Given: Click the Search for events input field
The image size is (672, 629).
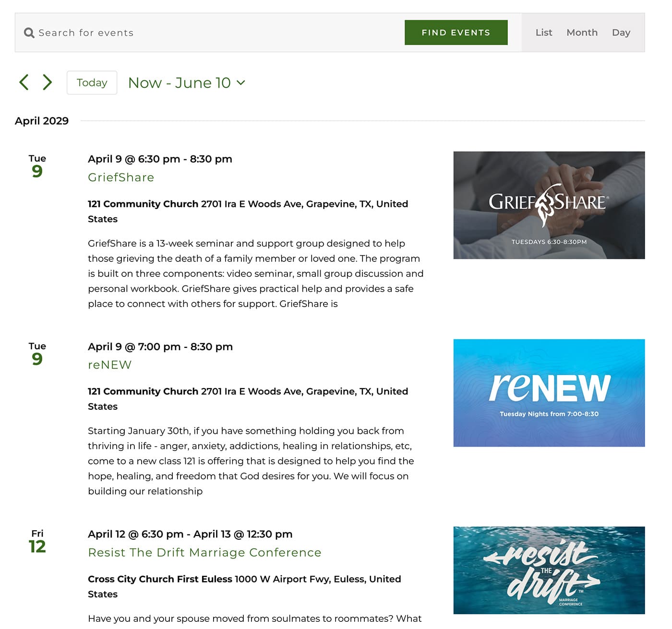Looking at the screenshot, I should pos(144,32).
